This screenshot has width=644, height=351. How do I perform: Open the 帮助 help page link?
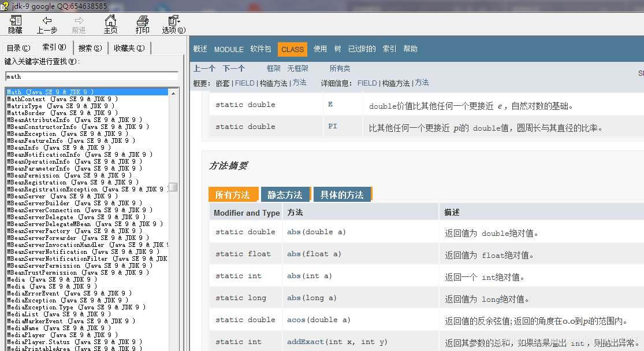click(x=410, y=49)
